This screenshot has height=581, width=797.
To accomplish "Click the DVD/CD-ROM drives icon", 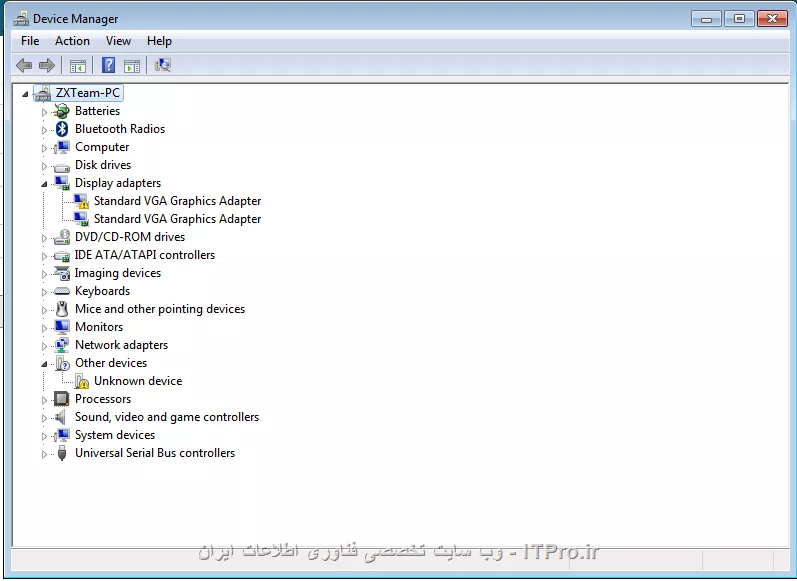I will coord(62,237).
